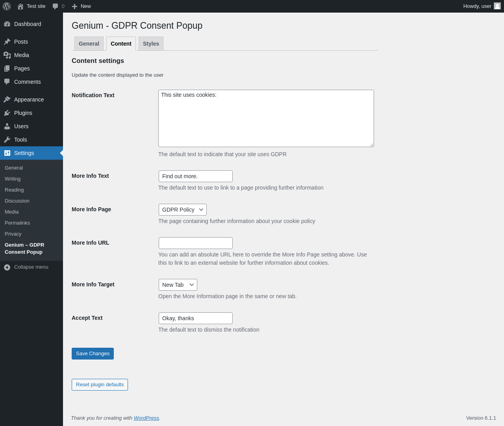Click the New content link
The height and width of the screenshot is (426, 504).
86,6
